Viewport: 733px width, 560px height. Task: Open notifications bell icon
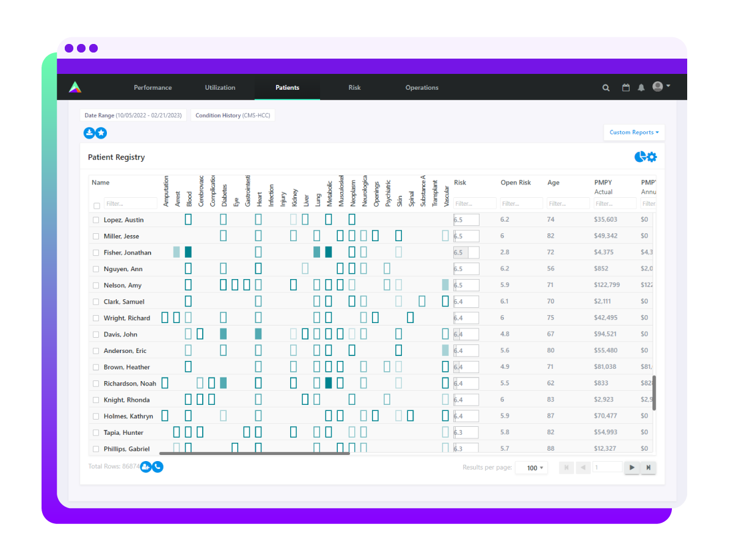(641, 88)
